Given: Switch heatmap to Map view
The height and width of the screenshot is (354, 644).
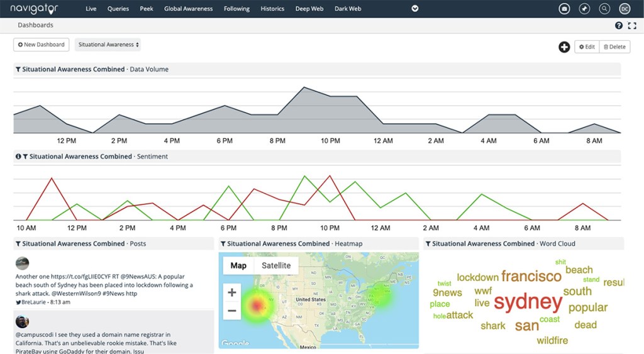Looking at the screenshot, I should coord(238,266).
